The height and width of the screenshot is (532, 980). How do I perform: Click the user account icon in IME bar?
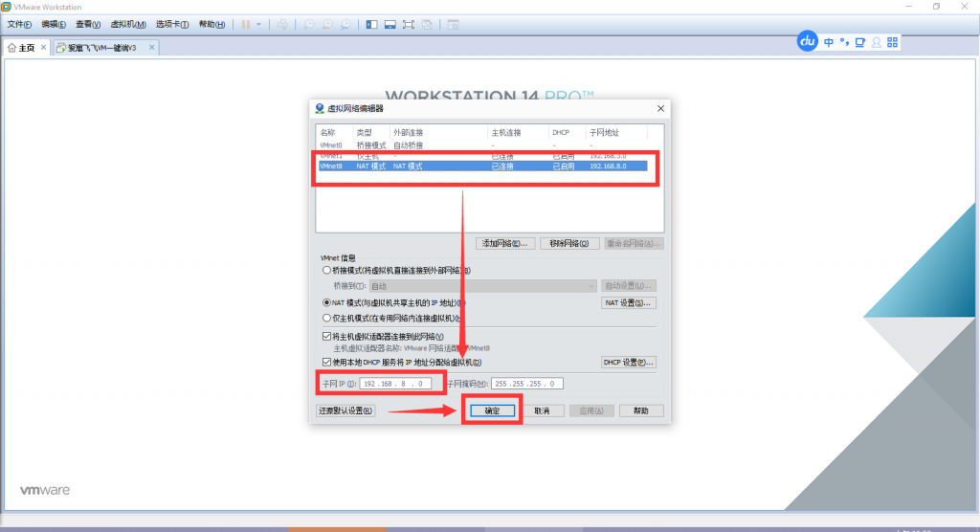(x=877, y=42)
